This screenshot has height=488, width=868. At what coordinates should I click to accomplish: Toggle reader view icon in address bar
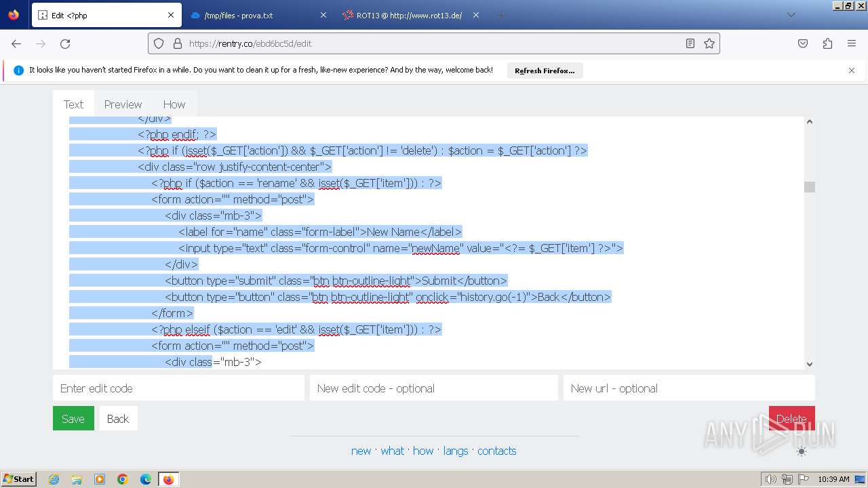690,43
